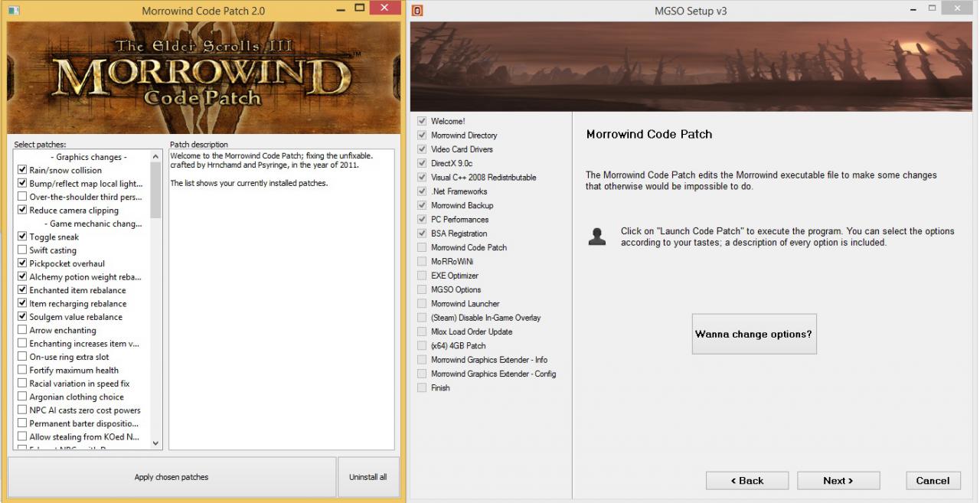Toggle Alchemy potion weight rebalance
This screenshot has height=503, width=980.
coord(22,276)
